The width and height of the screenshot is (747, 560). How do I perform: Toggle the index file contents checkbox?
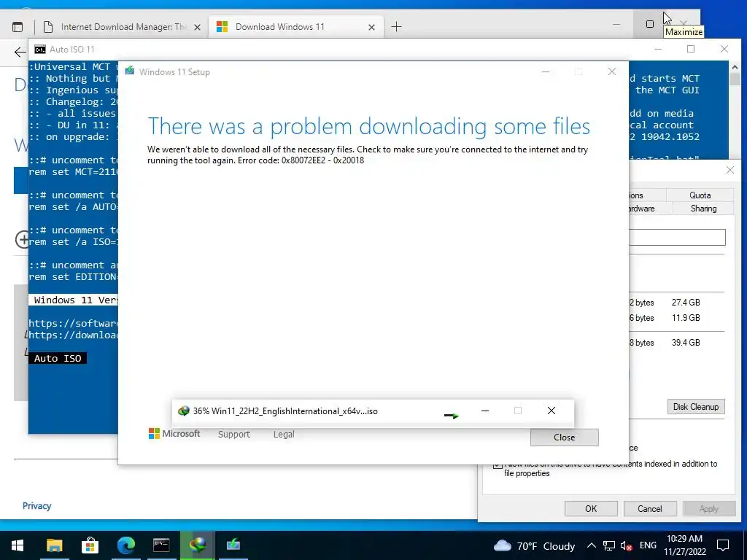498,464
